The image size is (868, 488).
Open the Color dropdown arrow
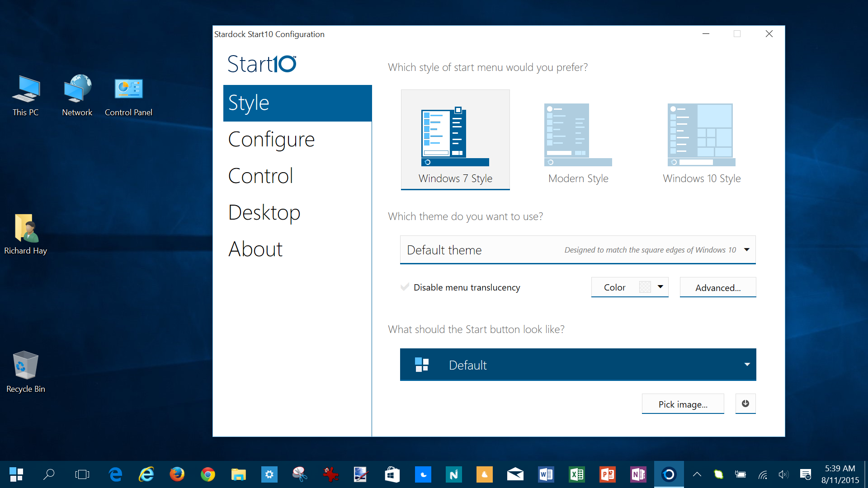tap(660, 287)
